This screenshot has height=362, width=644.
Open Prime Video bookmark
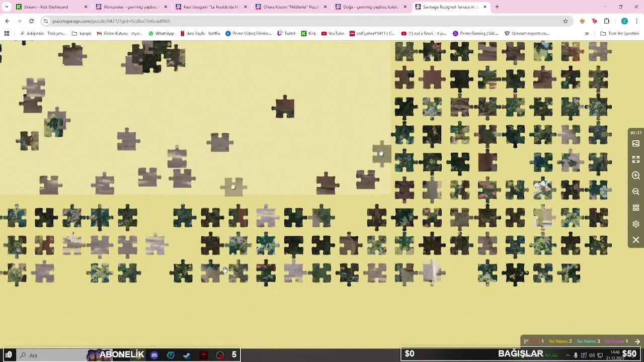click(249, 34)
